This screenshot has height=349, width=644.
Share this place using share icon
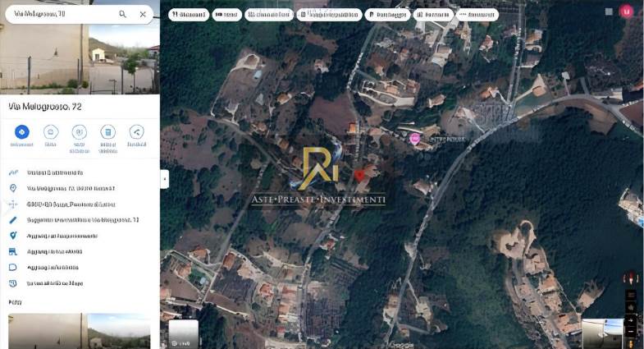(x=136, y=131)
